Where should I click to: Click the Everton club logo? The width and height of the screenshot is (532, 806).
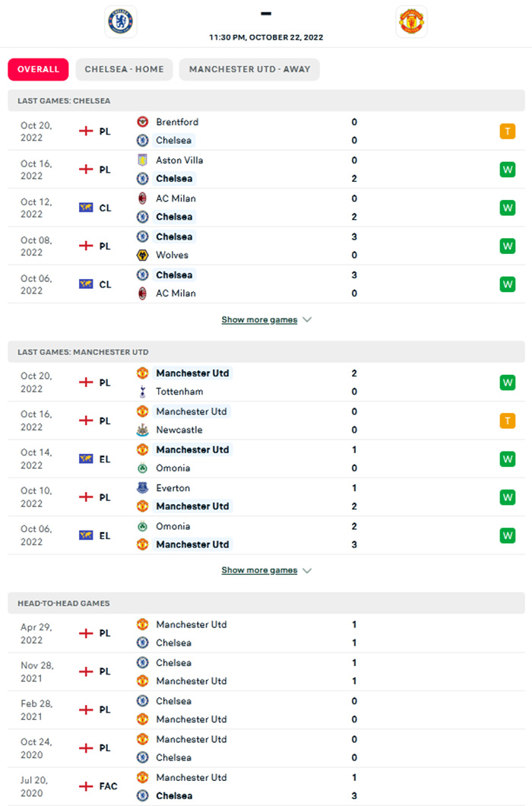tap(142, 488)
